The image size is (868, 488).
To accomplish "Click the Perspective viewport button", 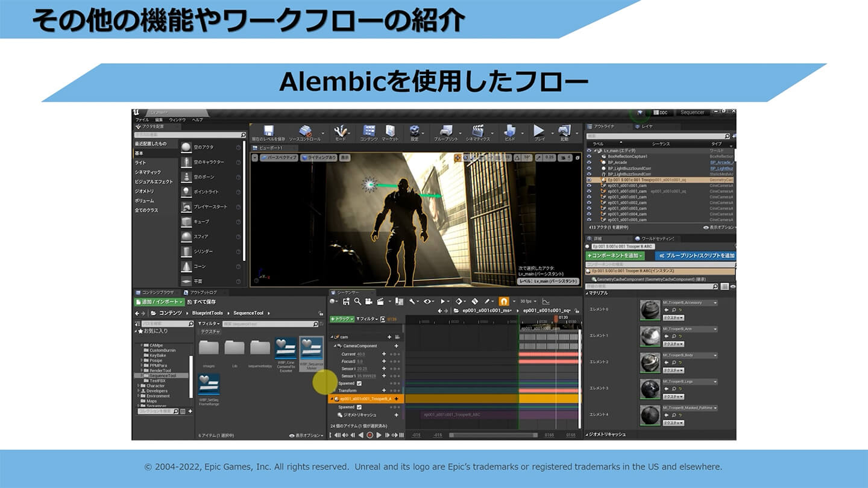I will point(279,157).
